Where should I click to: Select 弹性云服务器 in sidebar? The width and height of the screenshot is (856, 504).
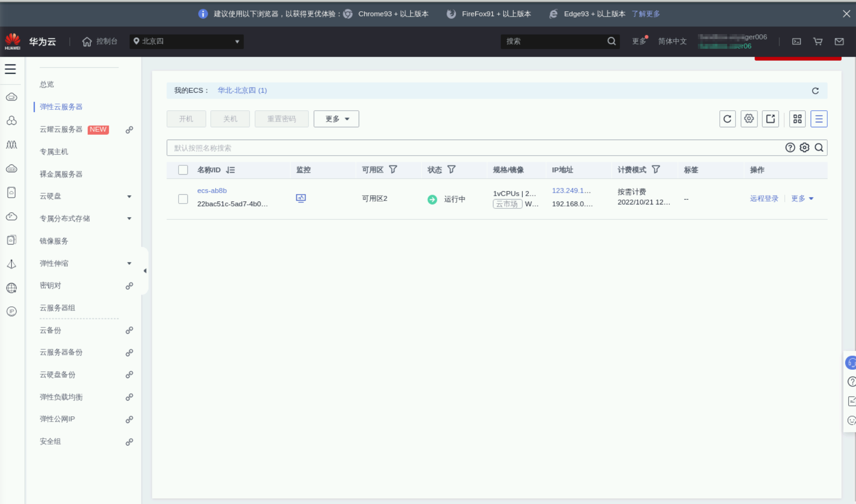[61, 107]
